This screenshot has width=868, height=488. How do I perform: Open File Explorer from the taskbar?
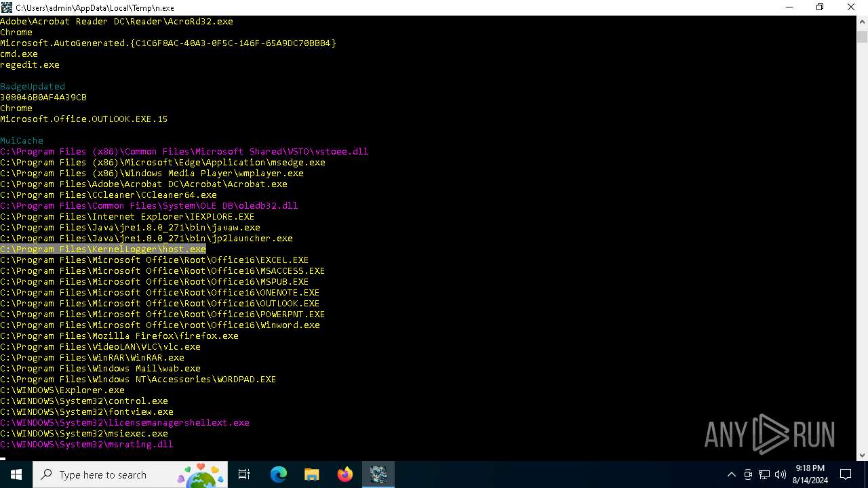[x=312, y=474]
